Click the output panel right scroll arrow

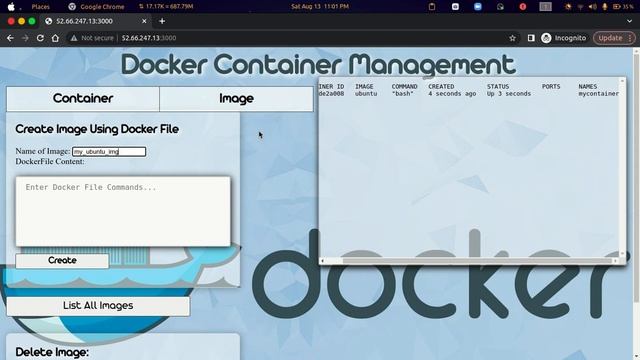tap(615, 260)
